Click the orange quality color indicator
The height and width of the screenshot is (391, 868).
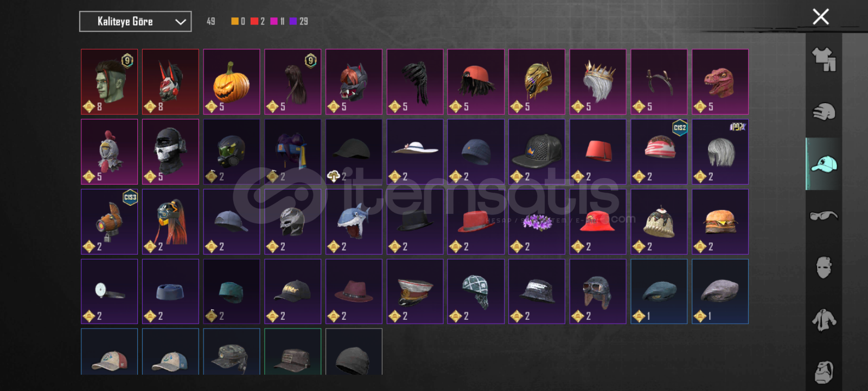click(235, 21)
